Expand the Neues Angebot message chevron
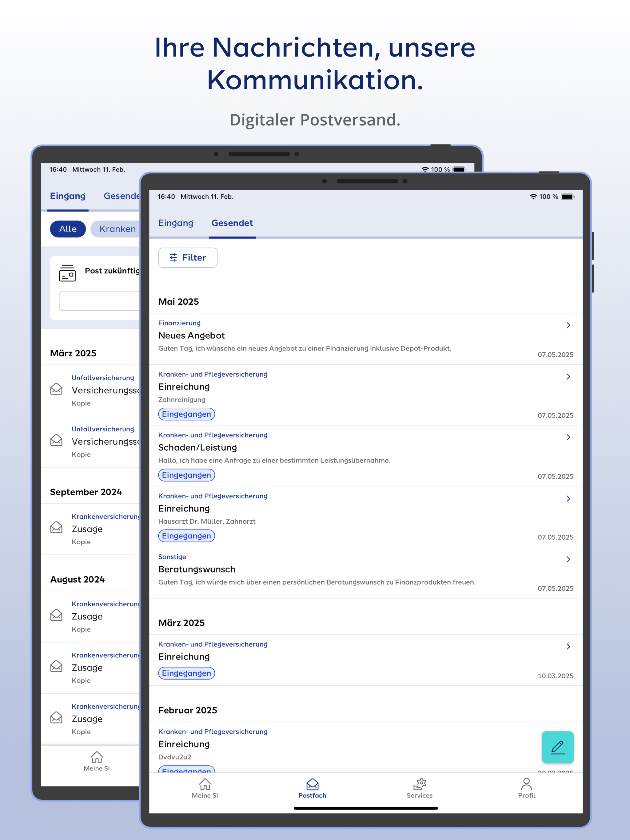This screenshot has width=630, height=840. tap(568, 325)
